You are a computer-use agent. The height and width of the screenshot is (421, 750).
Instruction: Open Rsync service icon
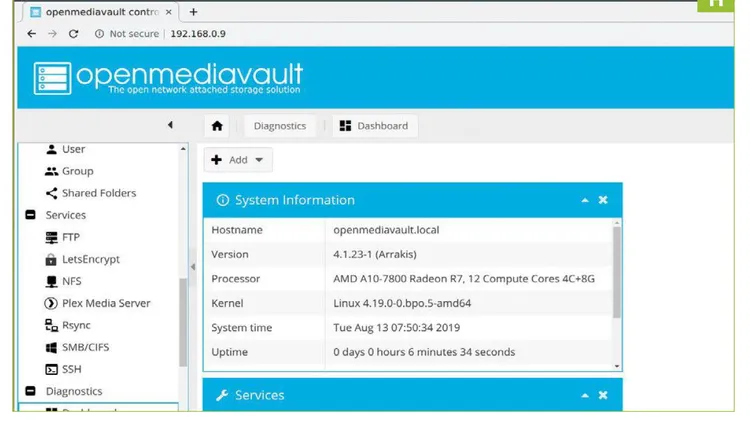click(51, 325)
